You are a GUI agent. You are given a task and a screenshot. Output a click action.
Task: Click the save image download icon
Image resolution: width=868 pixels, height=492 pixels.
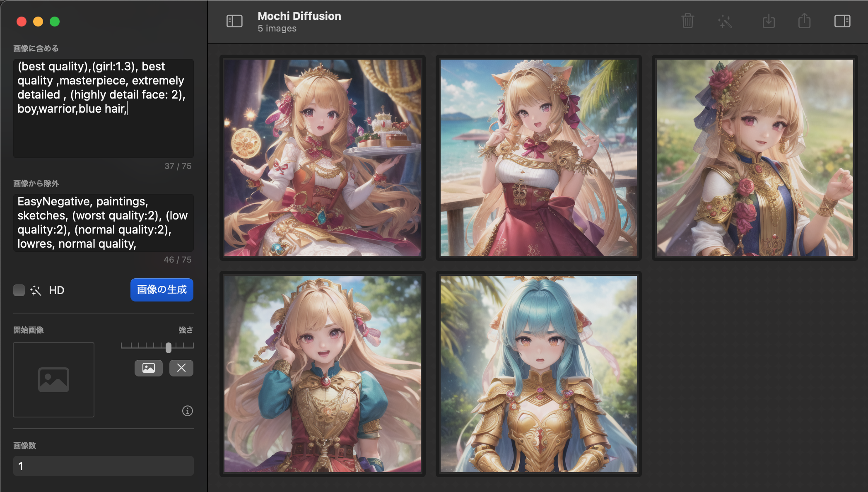click(769, 21)
